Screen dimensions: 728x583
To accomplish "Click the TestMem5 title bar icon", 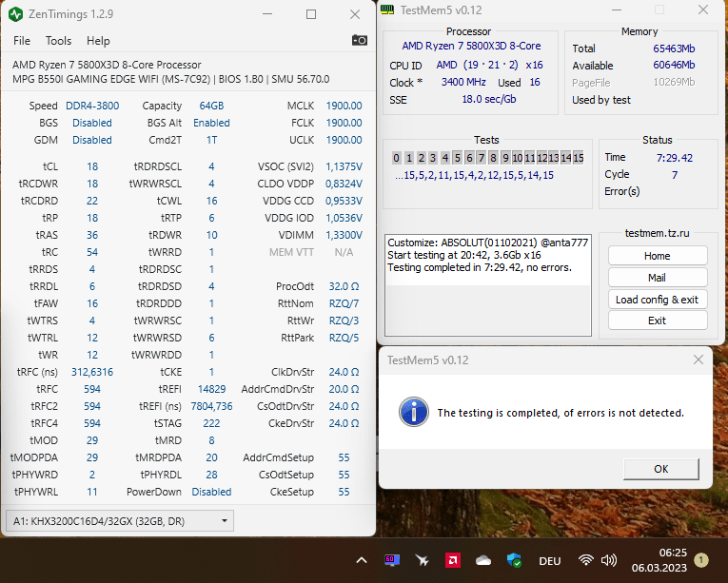I will coord(387,10).
